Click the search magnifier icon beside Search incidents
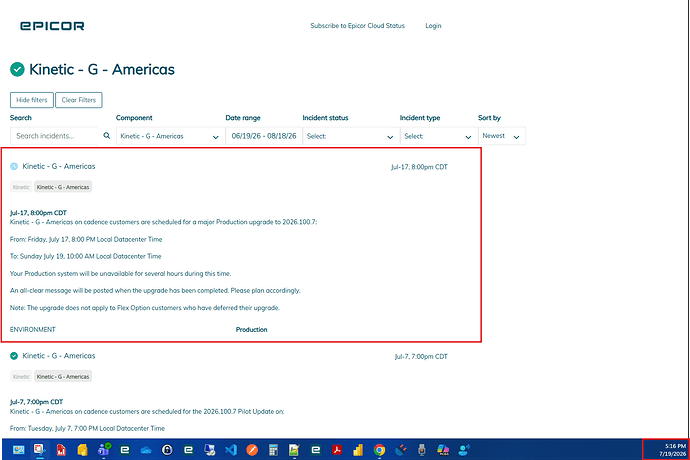Image resolution: width=690 pixels, height=460 pixels. pyautogui.click(x=106, y=136)
